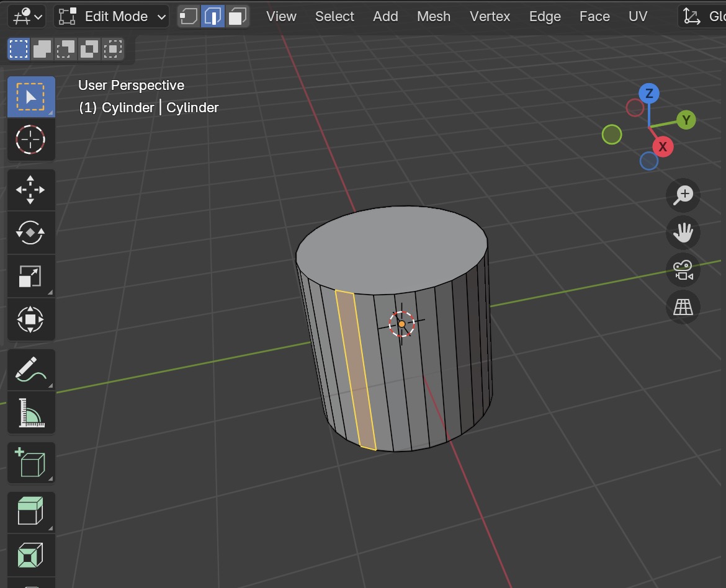The width and height of the screenshot is (726, 588).
Task: Select the Annotate tool
Action: tap(31, 369)
